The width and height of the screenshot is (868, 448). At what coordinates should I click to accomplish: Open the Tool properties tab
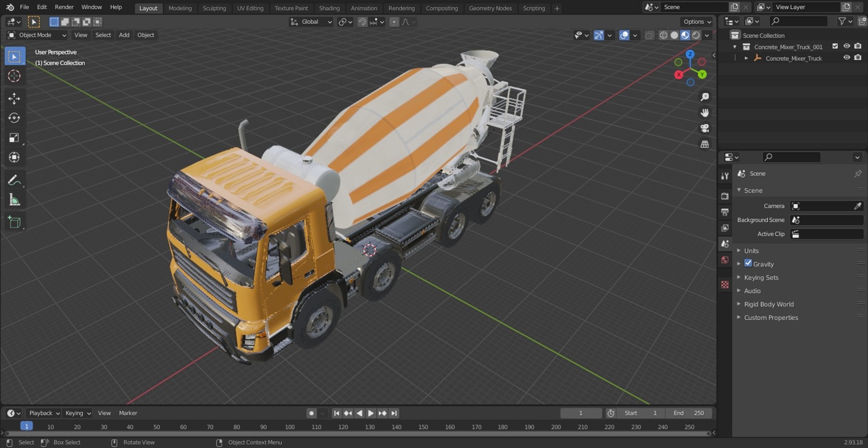(x=725, y=176)
